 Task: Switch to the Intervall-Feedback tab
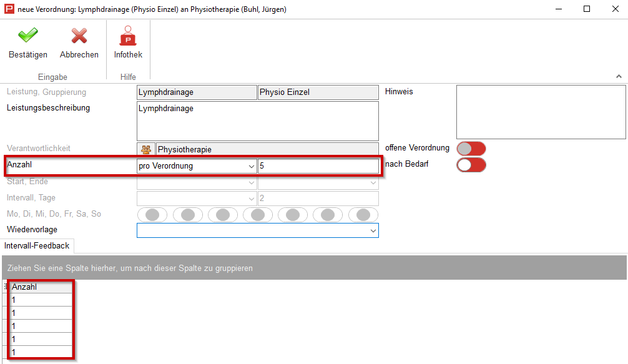[37, 246]
